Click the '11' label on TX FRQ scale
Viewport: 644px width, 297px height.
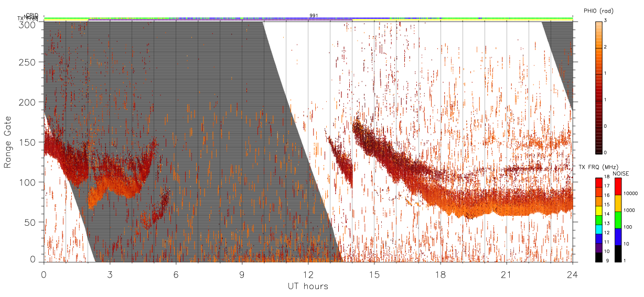[606, 243]
